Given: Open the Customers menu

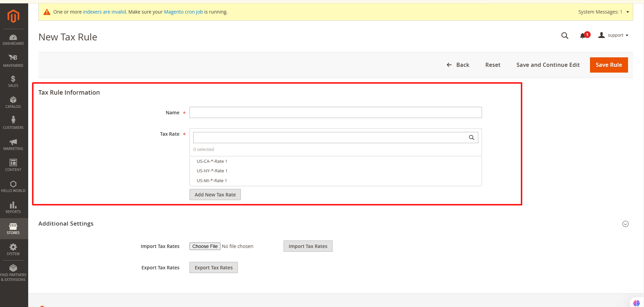Looking at the screenshot, I should (x=13, y=123).
